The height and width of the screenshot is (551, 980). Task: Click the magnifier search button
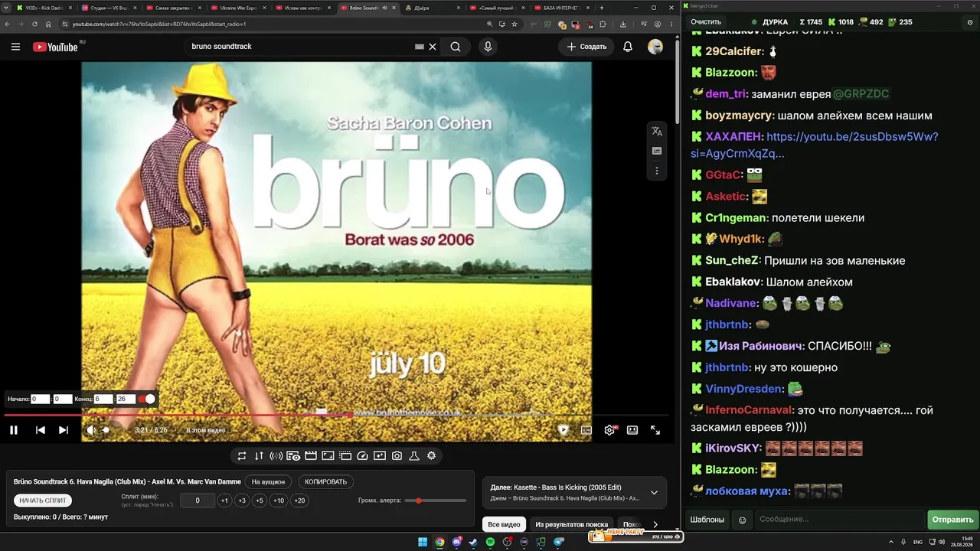click(x=456, y=47)
